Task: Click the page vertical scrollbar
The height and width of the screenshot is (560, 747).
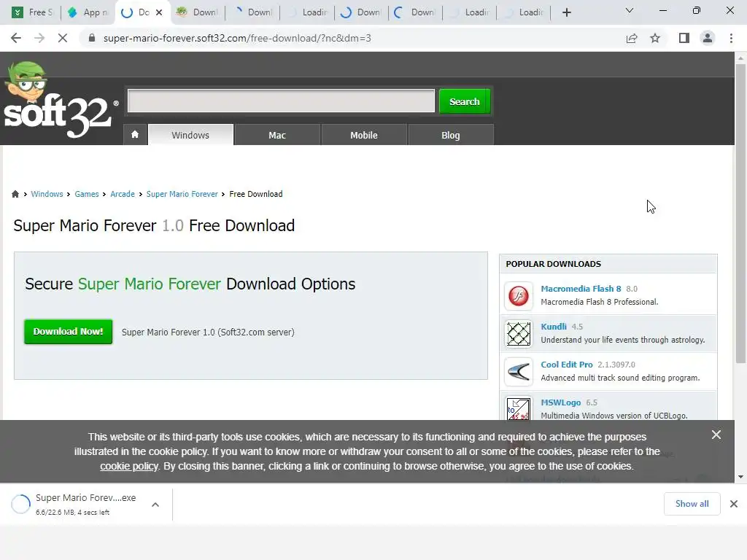Action: pos(740,214)
